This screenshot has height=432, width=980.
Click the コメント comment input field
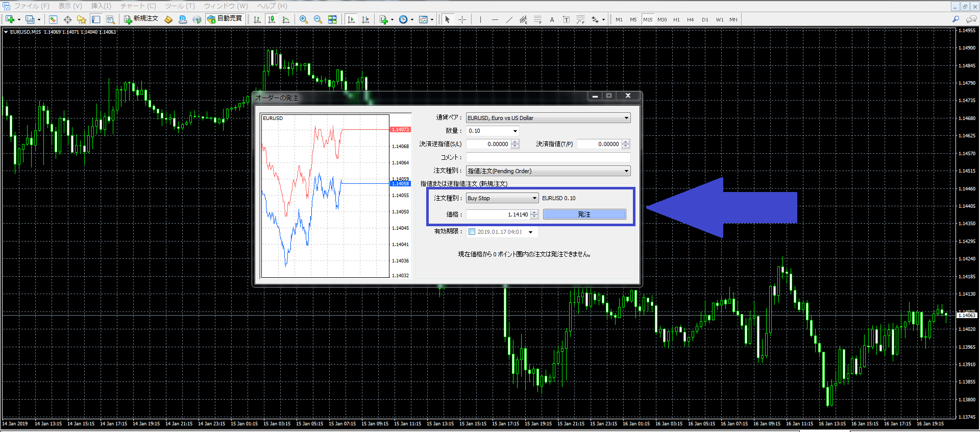pos(548,157)
